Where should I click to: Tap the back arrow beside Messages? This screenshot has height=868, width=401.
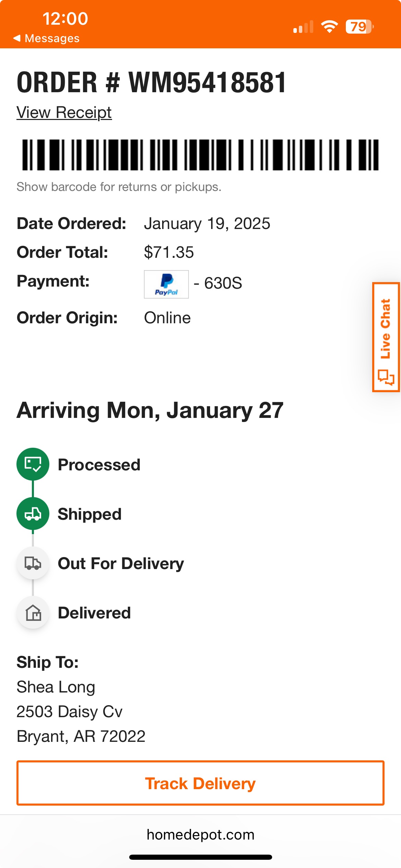[x=17, y=38]
